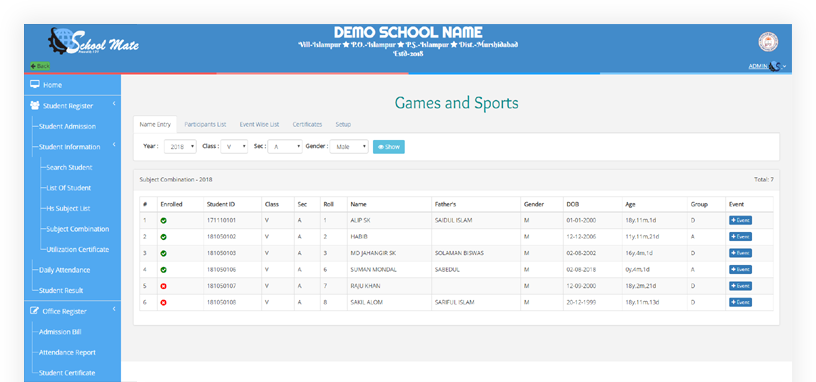This screenshot has height=382, width=816.
Task: Open the Class dropdown showing V
Action: tap(234, 147)
